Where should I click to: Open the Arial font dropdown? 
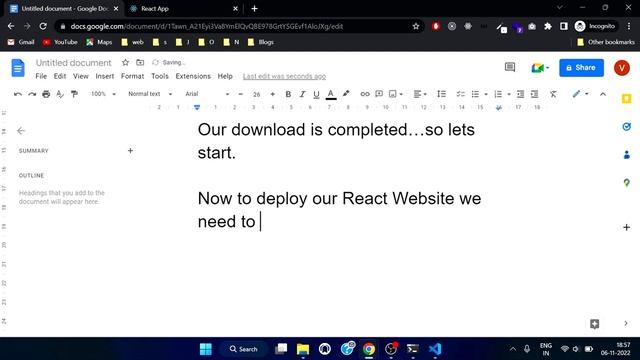207,94
